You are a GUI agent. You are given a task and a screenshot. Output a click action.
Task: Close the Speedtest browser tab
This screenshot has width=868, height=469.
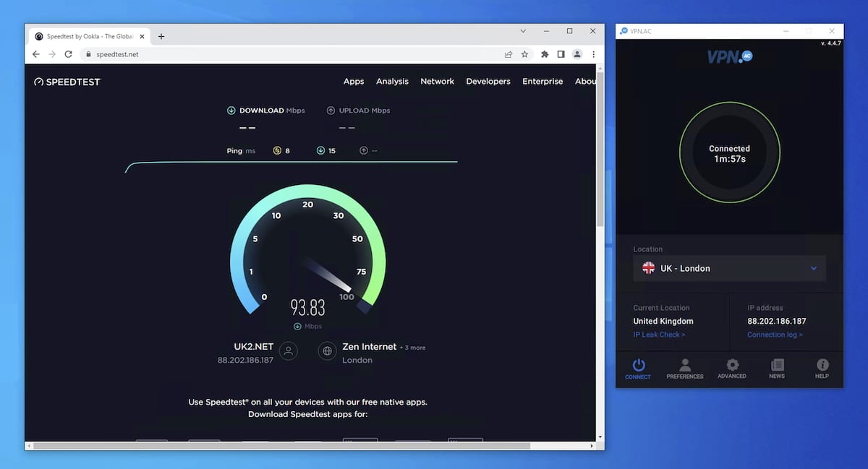(143, 36)
